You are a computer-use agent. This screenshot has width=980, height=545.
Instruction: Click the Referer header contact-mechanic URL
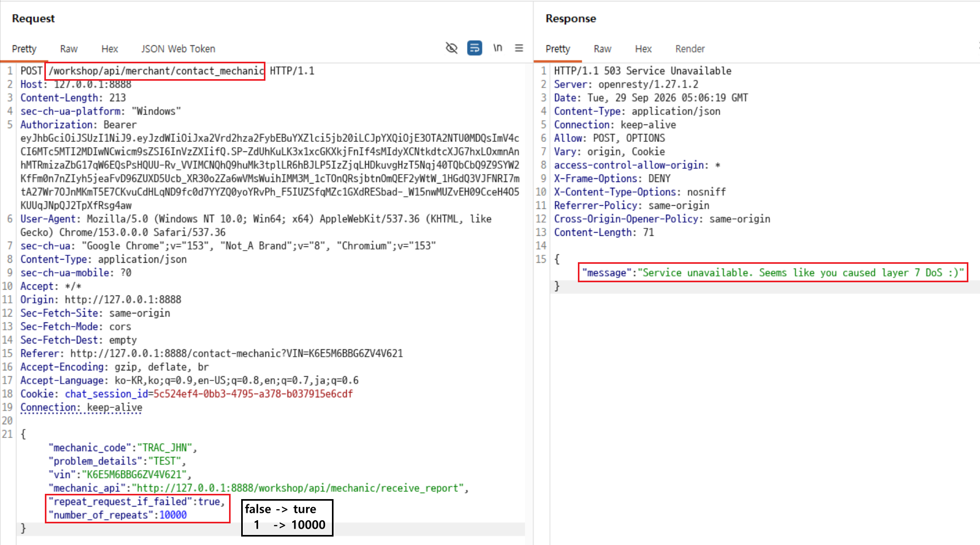(236, 353)
